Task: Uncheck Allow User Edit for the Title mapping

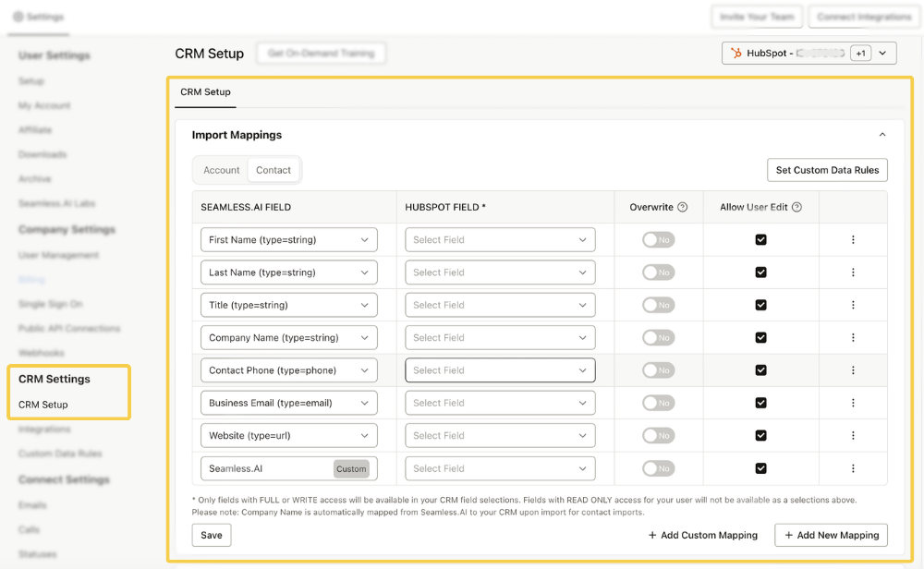Action: point(760,305)
